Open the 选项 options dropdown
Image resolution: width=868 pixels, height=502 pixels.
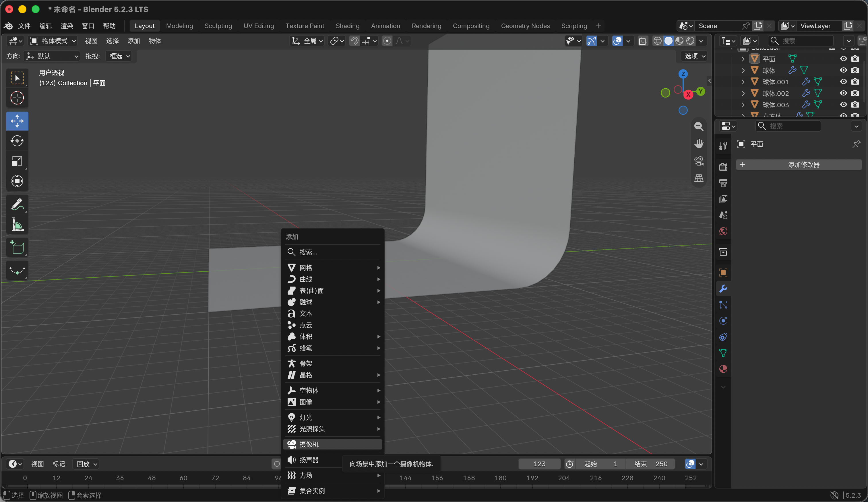tap(695, 56)
